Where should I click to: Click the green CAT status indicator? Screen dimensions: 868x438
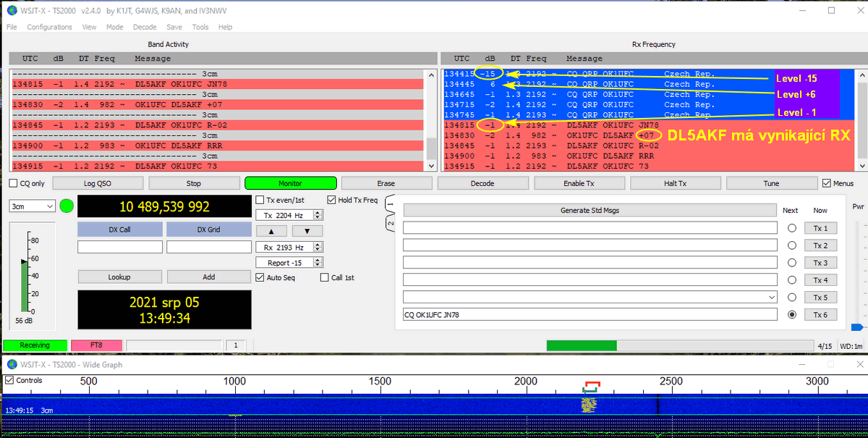[67, 206]
